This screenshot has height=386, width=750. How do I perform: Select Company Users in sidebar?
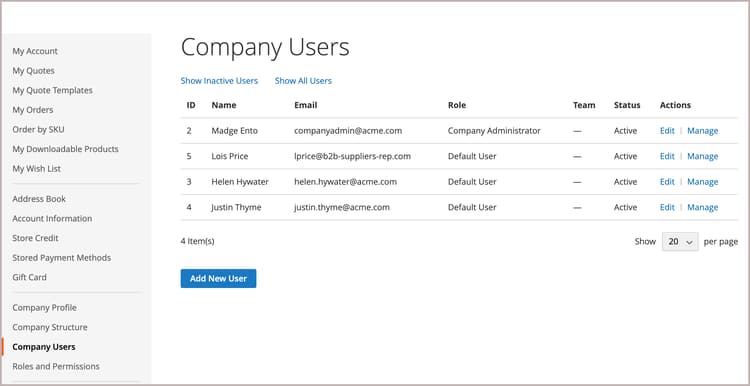(x=44, y=347)
